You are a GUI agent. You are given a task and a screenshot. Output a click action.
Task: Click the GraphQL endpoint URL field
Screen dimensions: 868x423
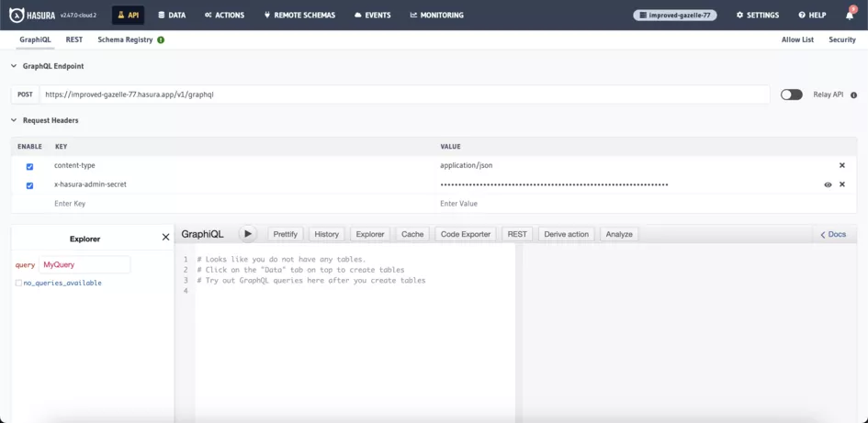pyautogui.click(x=404, y=95)
